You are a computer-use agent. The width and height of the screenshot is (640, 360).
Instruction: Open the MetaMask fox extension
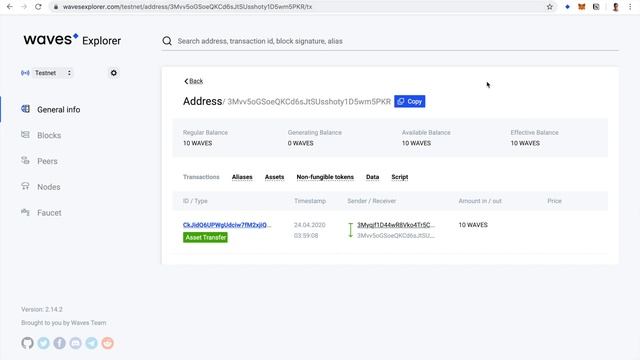[x=582, y=7]
